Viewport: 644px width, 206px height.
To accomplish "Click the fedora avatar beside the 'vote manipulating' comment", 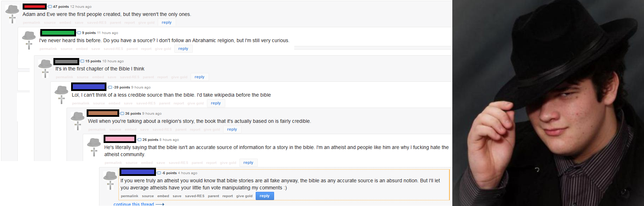I will (110, 180).
